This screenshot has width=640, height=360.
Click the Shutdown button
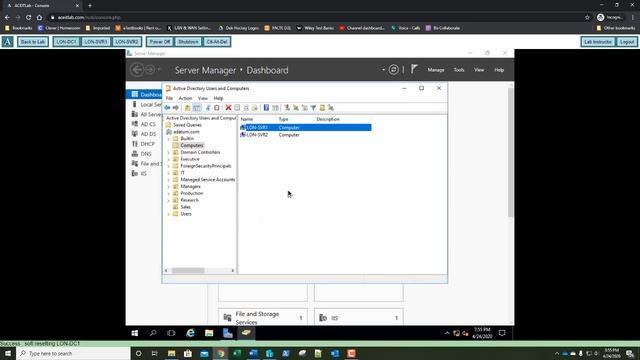click(188, 42)
